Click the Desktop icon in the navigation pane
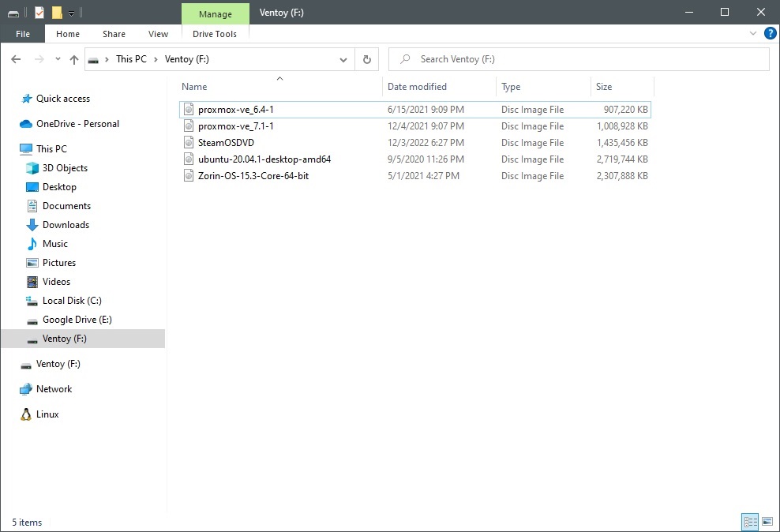 pyautogui.click(x=32, y=187)
